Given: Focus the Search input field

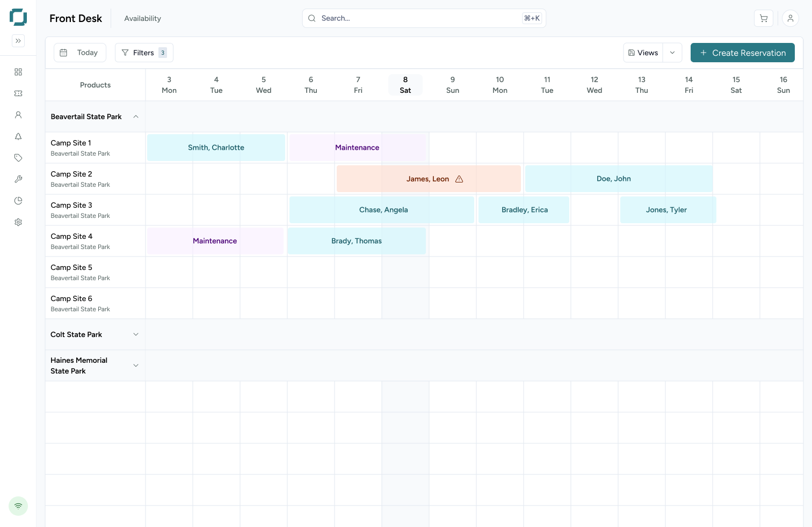Looking at the screenshot, I should 424,18.
